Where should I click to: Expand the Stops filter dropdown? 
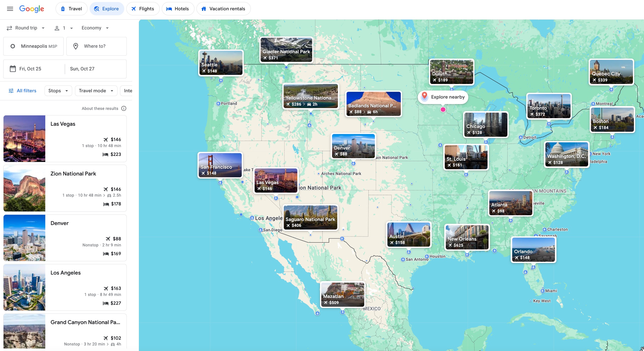tap(58, 91)
